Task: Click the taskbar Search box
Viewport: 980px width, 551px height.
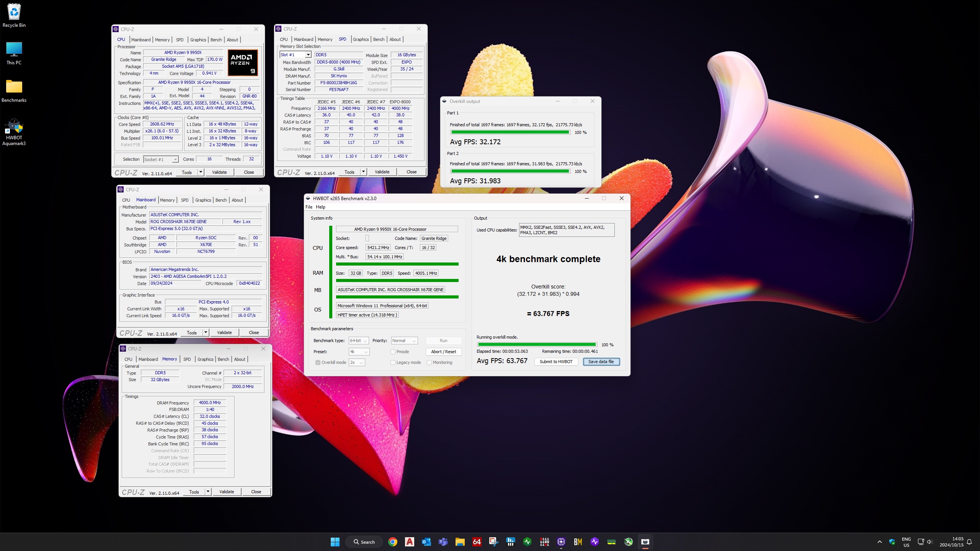Action: click(x=364, y=542)
